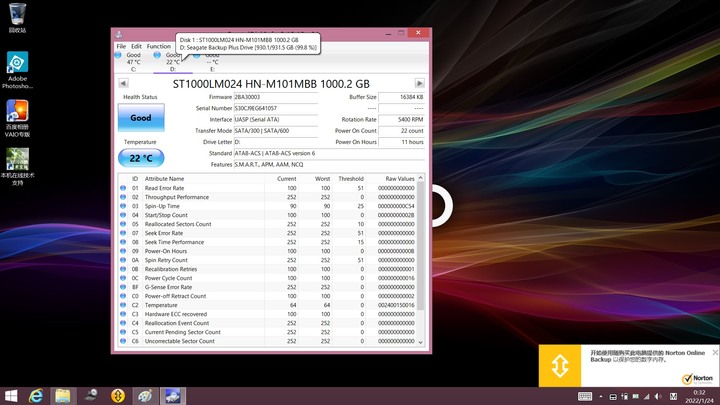Screen dimensions: 720x405
Task: Click the Threshold column header
Action: point(351,179)
